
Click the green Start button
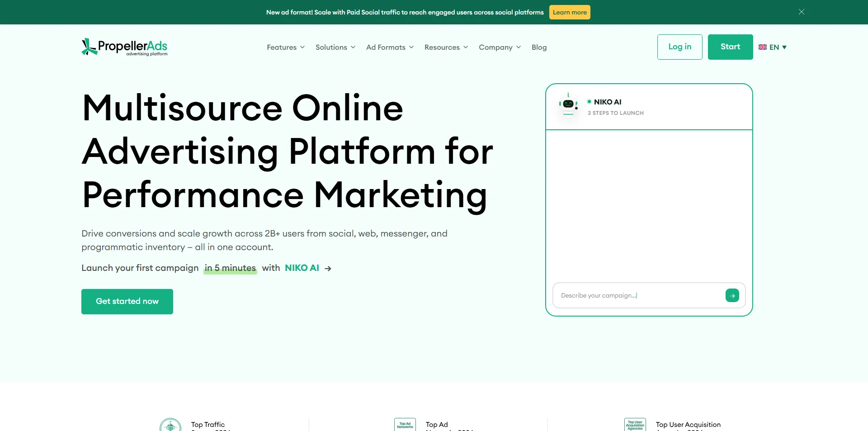[x=730, y=47]
